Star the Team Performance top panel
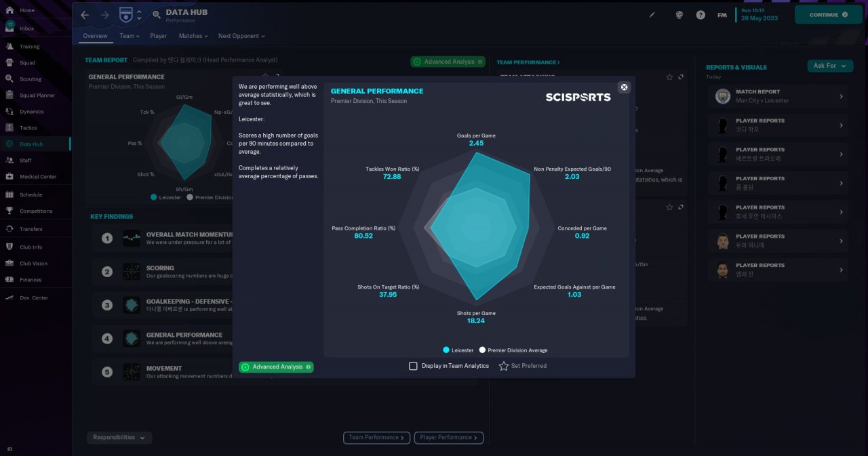The height and width of the screenshot is (456, 868). click(669, 77)
